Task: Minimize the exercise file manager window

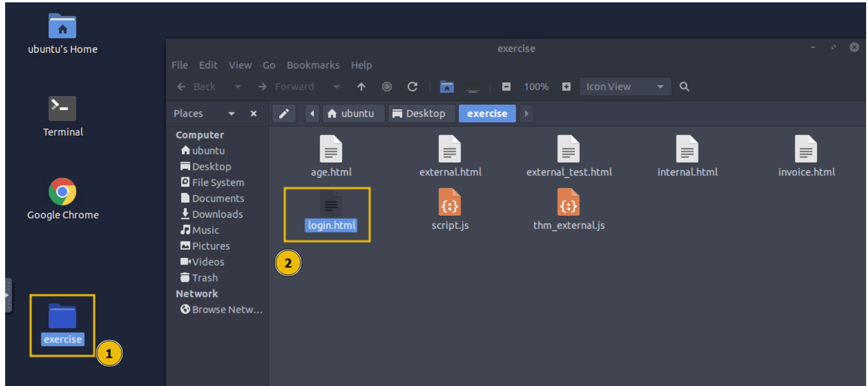Action: (x=813, y=48)
